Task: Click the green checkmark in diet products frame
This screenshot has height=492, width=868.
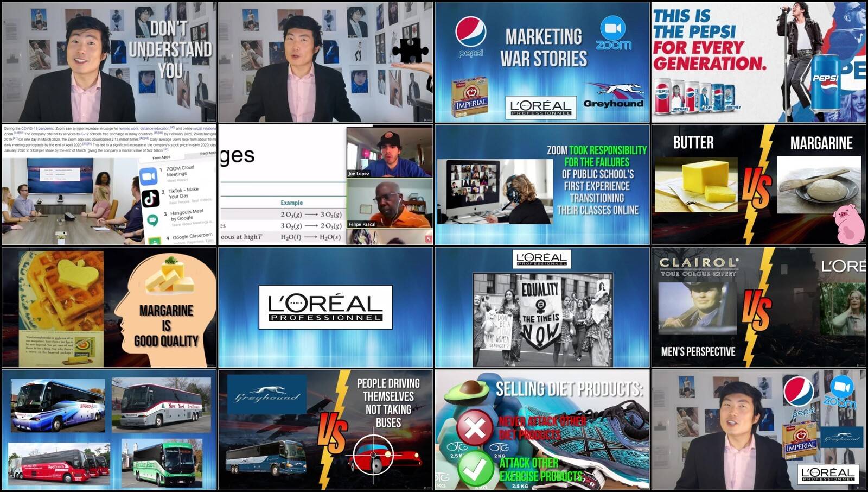Action: (x=475, y=468)
